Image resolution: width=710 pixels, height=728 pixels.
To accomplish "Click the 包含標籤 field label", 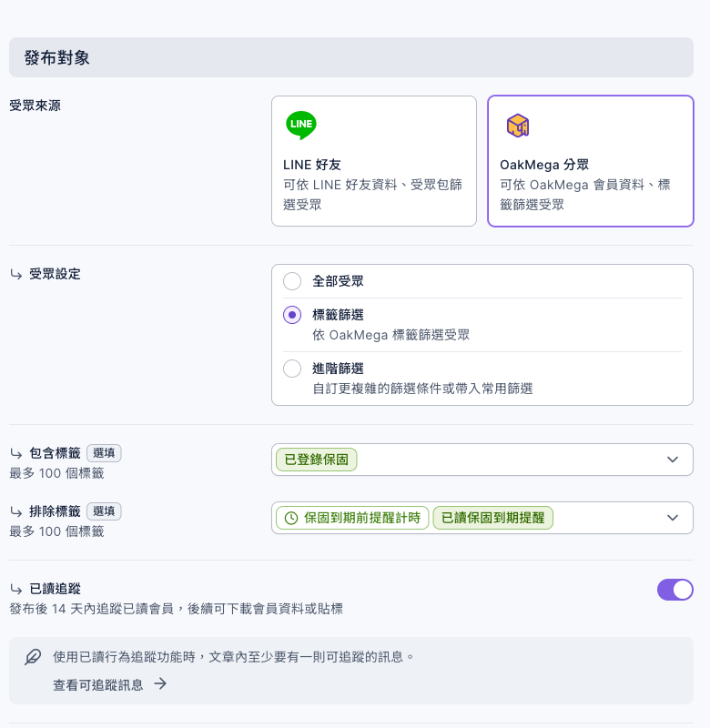I will 55,453.
